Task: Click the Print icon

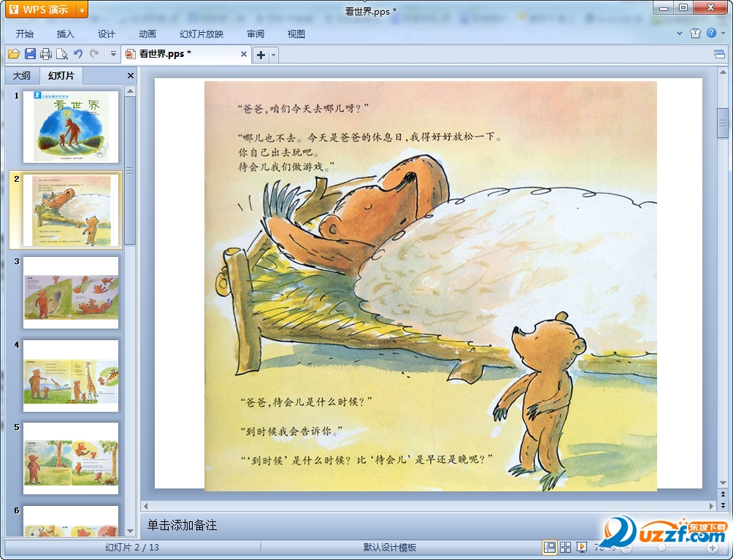Action: 46,54
